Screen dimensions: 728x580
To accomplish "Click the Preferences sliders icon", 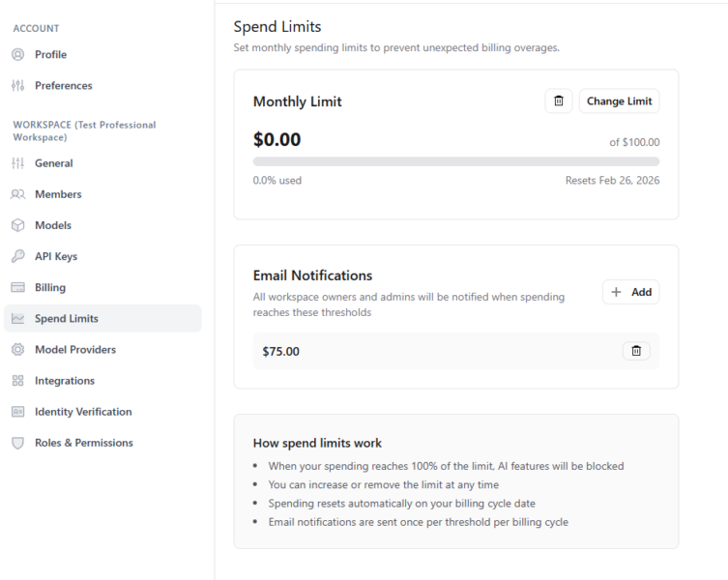I will click(17, 86).
